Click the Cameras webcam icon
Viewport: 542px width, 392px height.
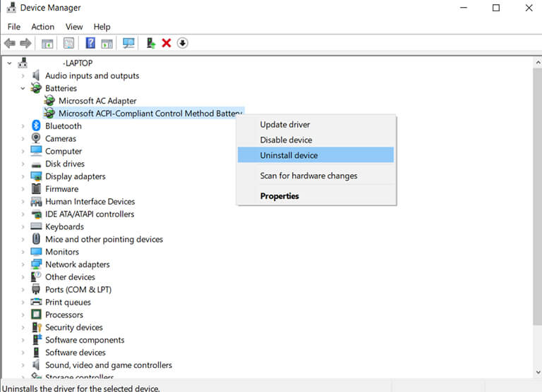click(x=36, y=138)
